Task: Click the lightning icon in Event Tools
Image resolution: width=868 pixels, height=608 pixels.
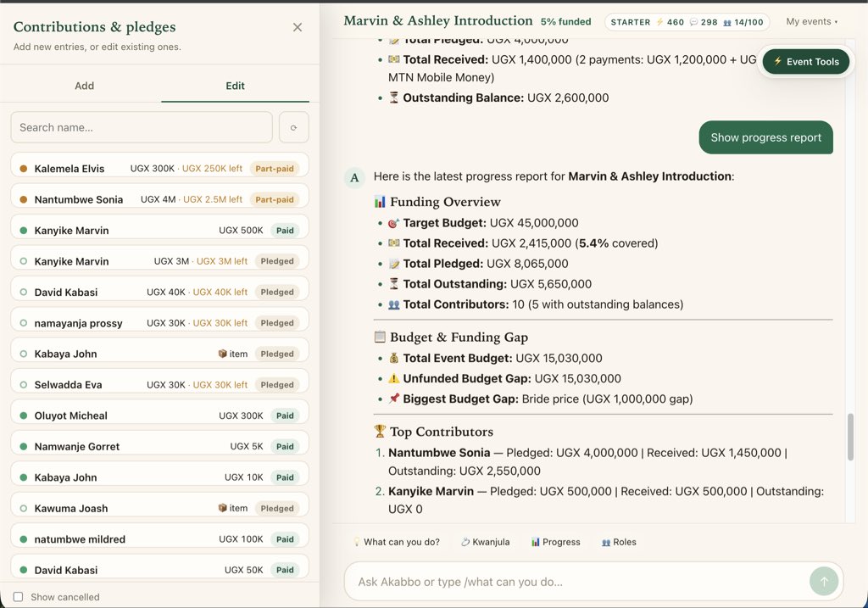Action: coord(778,61)
